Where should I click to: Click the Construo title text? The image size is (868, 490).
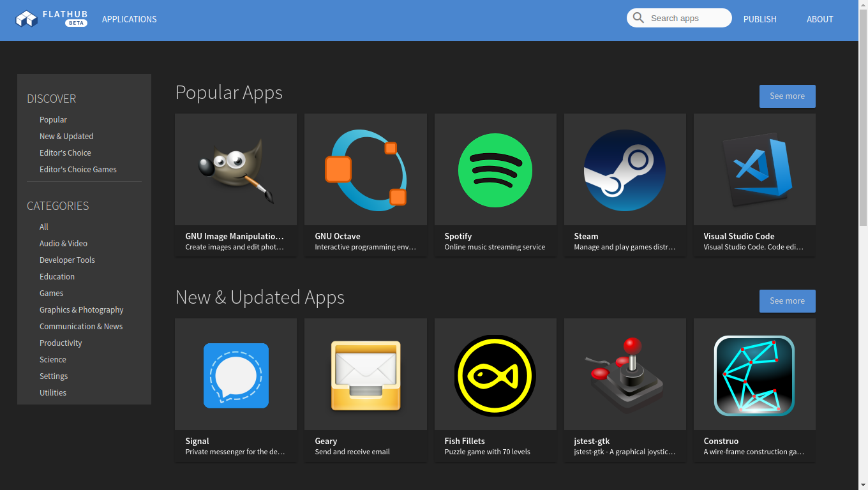pos(721,441)
